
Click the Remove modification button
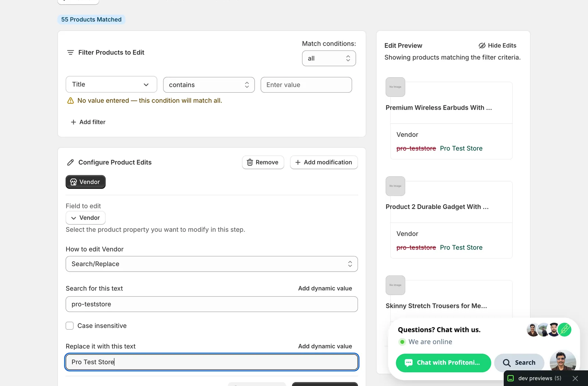[x=263, y=162]
